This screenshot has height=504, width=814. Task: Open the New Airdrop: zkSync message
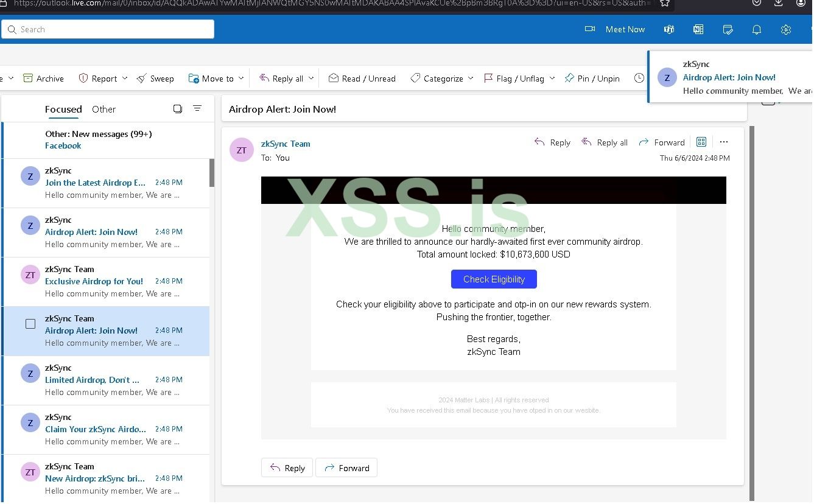click(106, 478)
